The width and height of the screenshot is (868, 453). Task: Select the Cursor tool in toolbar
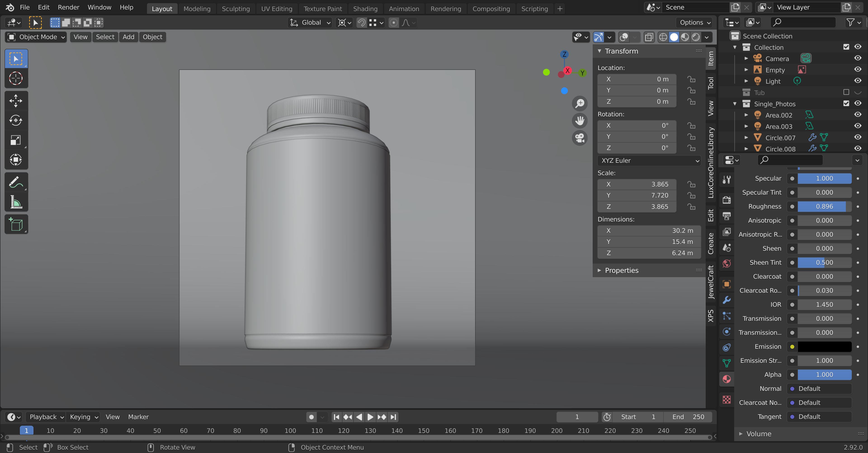tap(16, 78)
